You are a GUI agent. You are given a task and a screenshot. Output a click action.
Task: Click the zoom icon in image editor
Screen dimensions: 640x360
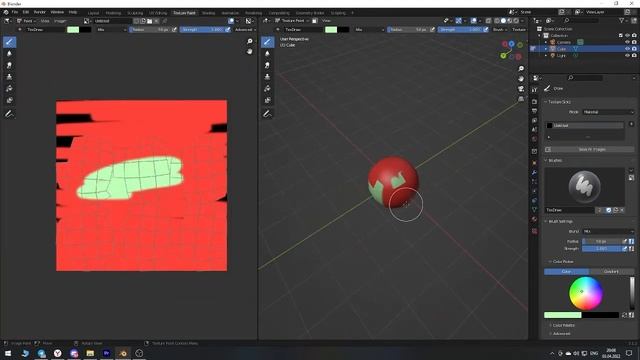coord(250,41)
